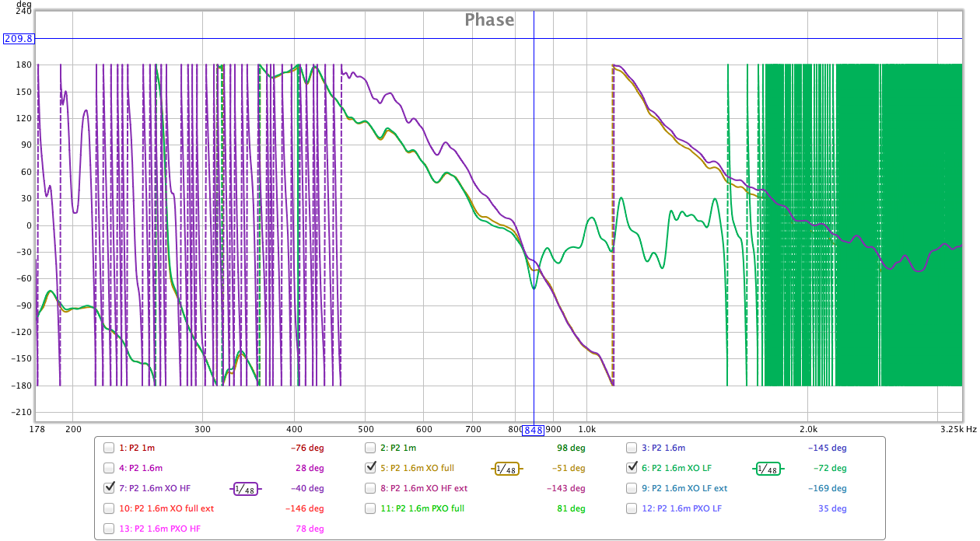Click the '-169 deg' value for trace 9

coord(828,488)
